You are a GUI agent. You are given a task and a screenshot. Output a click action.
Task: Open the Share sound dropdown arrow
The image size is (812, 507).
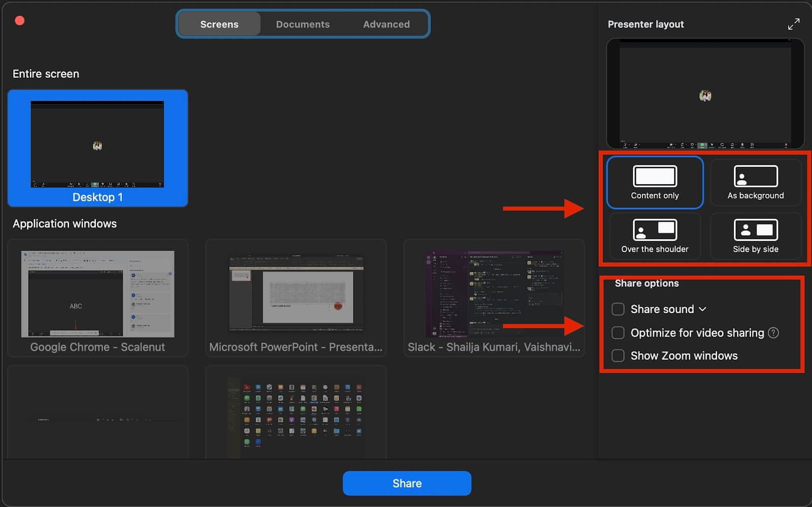(x=702, y=309)
